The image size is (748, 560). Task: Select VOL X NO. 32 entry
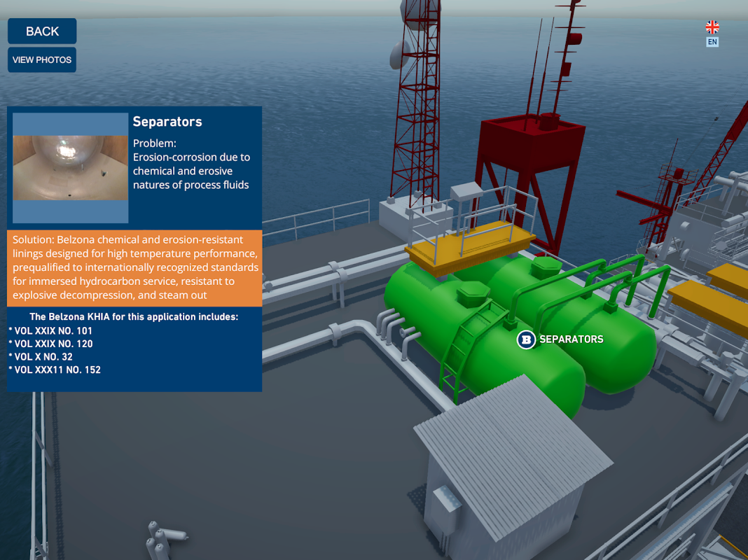(x=41, y=356)
